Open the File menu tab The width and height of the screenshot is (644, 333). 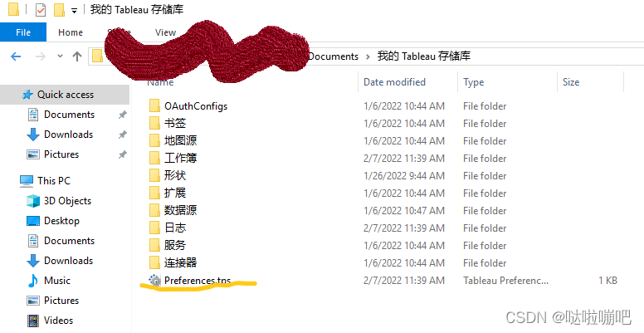click(x=23, y=32)
